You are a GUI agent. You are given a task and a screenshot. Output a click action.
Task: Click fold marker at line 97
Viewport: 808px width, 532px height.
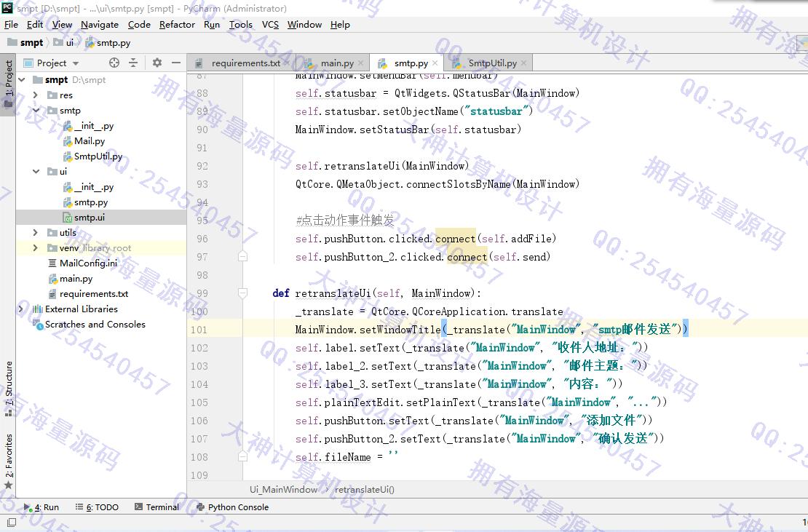[x=242, y=256]
